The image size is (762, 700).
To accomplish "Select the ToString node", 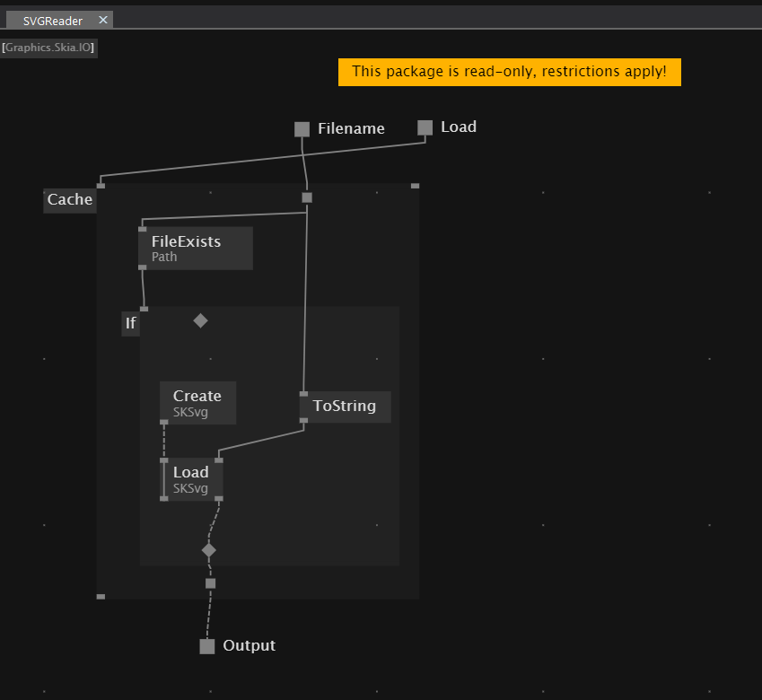I will tap(345, 407).
